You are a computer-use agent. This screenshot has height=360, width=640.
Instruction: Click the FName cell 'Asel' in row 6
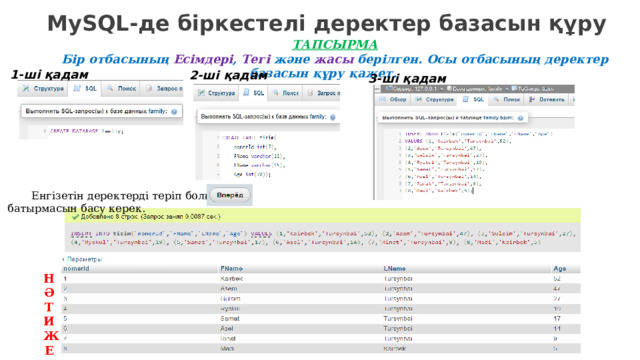click(227, 329)
